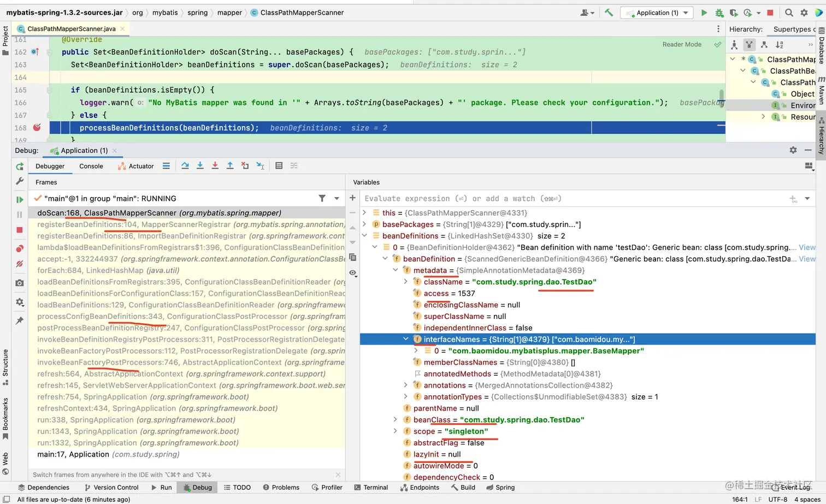The height and width of the screenshot is (504, 826).
Task: Open IDE settings gear in the top toolbar
Action: (x=804, y=13)
